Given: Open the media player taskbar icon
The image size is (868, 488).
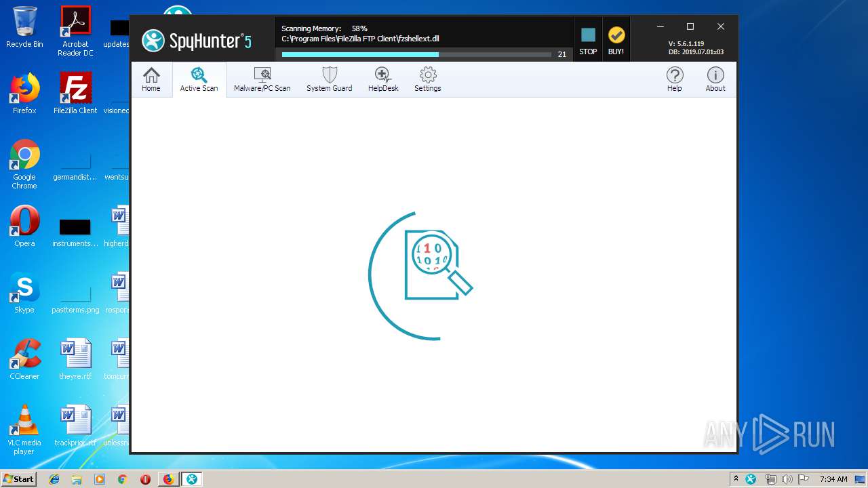Looking at the screenshot, I should 100,479.
